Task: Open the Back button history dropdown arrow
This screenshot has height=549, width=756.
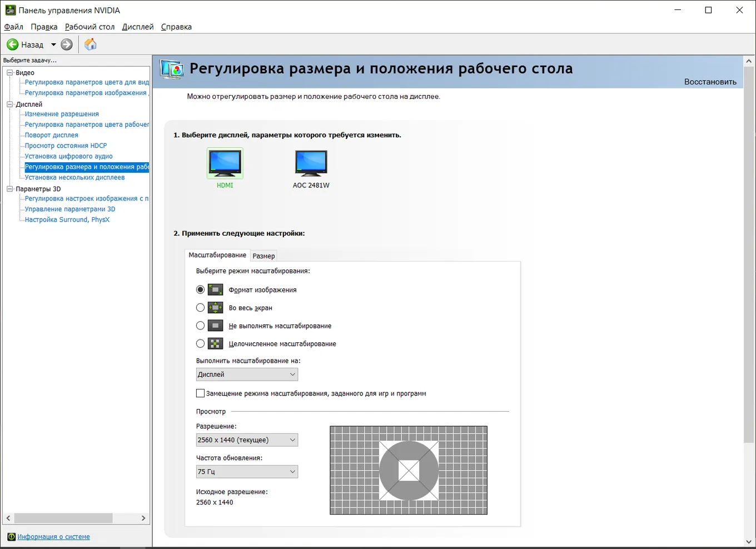Action: 53,44
